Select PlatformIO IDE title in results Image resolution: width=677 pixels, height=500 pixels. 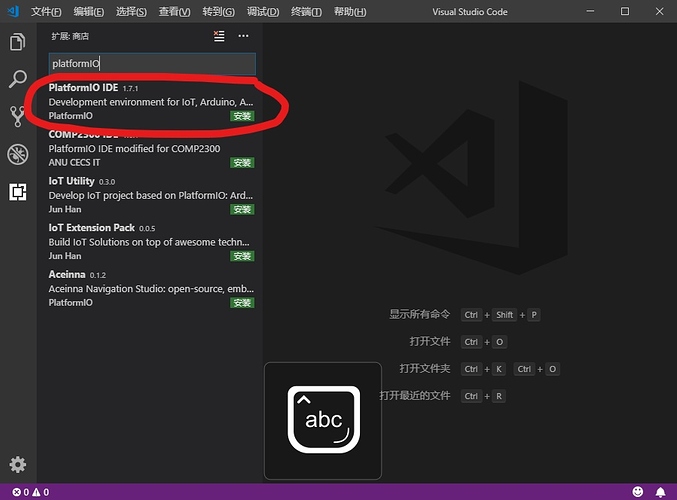click(x=83, y=88)
